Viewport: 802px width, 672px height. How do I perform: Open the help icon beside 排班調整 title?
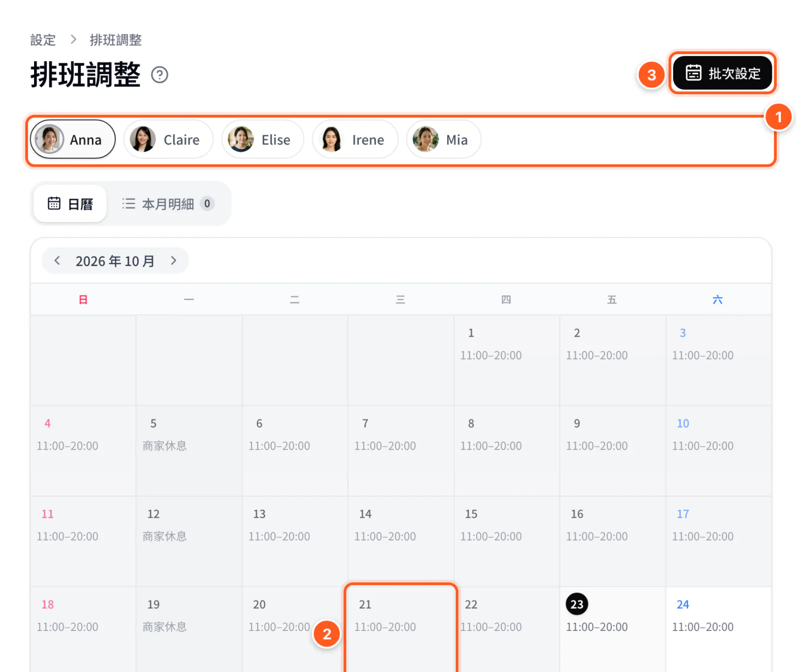point(159,75)
